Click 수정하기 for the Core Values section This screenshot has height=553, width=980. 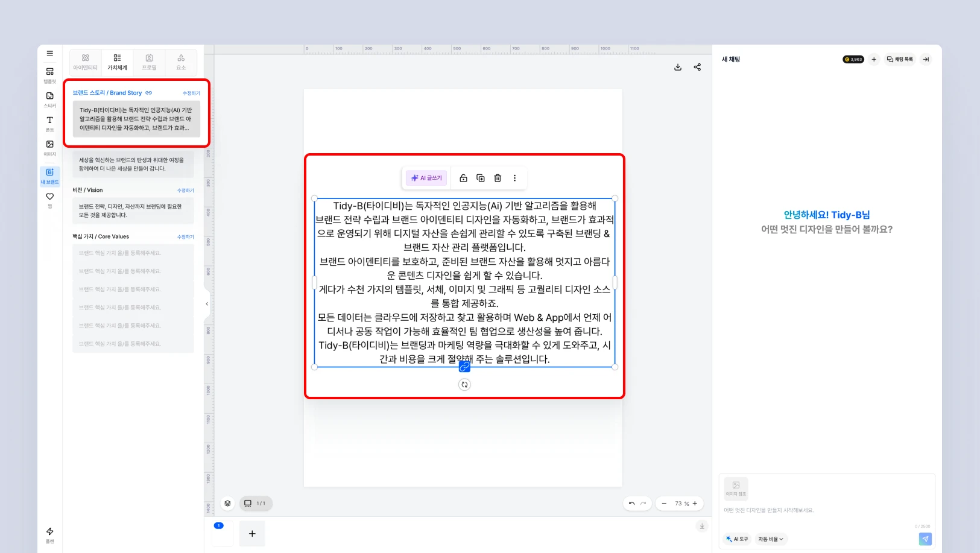tap(186, 237)
